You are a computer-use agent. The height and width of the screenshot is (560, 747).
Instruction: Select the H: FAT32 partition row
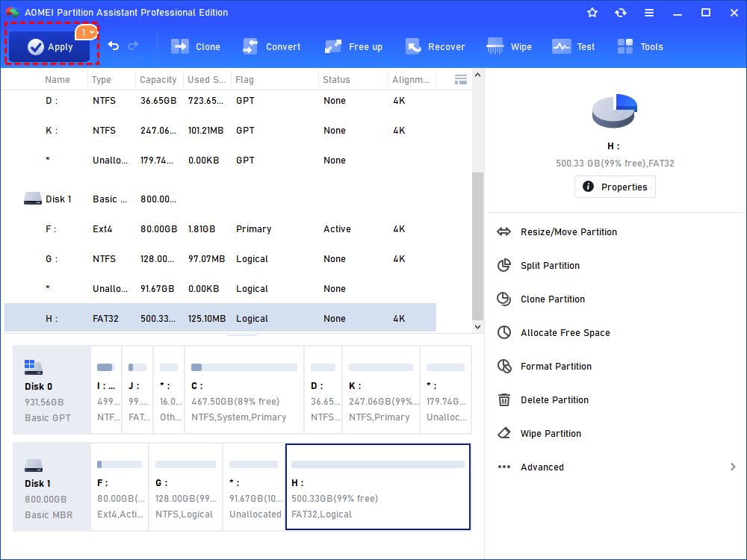point(220,317)
